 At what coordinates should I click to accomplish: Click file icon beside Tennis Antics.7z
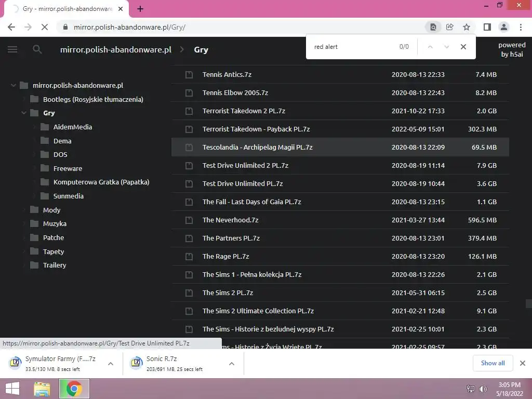coord(189,75)
